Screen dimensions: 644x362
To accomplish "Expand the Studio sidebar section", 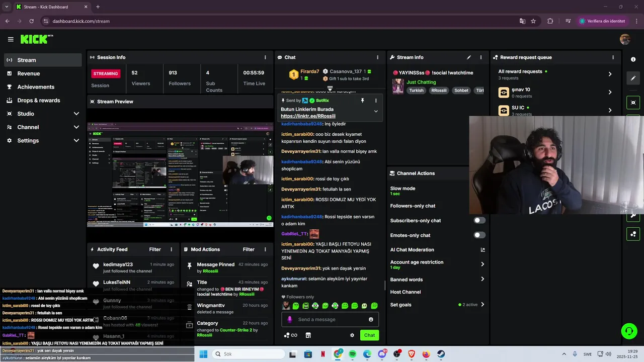I will 76,114.
